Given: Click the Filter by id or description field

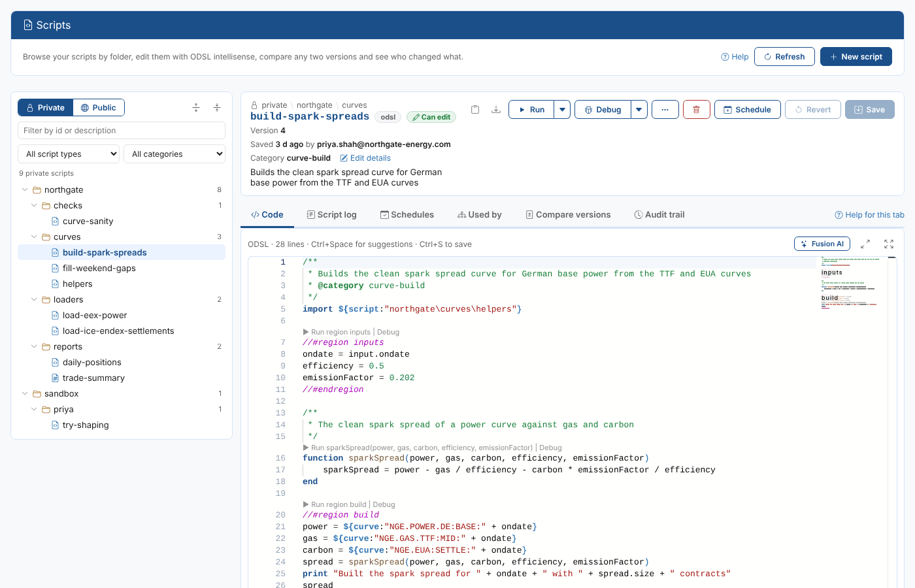Looking at the screenshot, I should [122, 131].
